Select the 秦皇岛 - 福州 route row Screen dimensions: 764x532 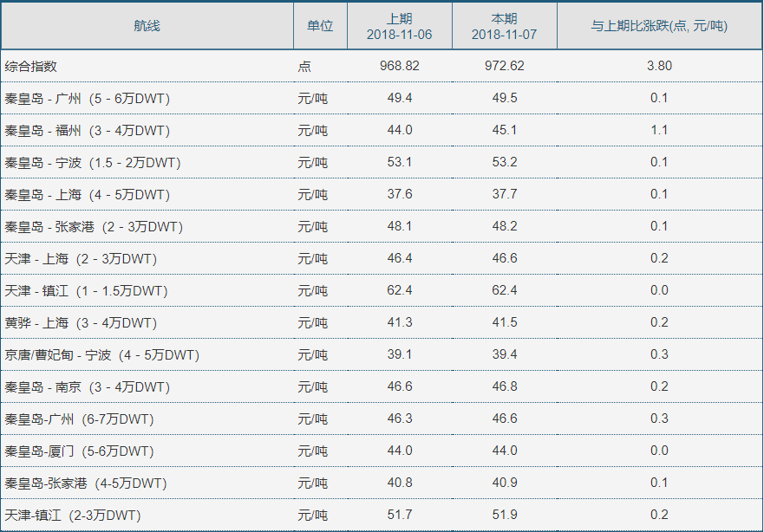(x=88, y=131)
